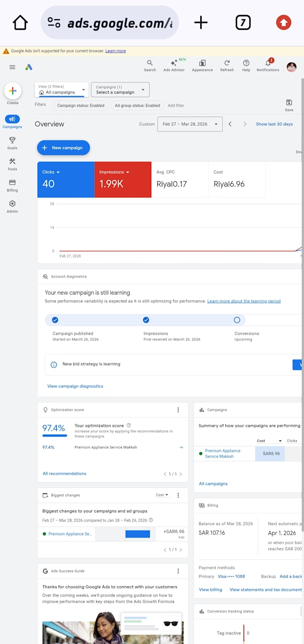Image resolution: width=304 pixels, height=644 pixels.
Task: Open Notifications bell
Action: 268,66
